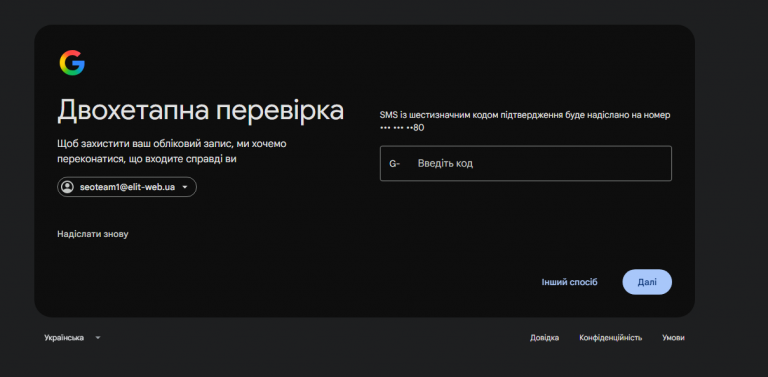The height and width of the screenshot is (377, 768).
Task: Click the 'Щоб захистити ваш обліковий запис' description
Action: 172,152
